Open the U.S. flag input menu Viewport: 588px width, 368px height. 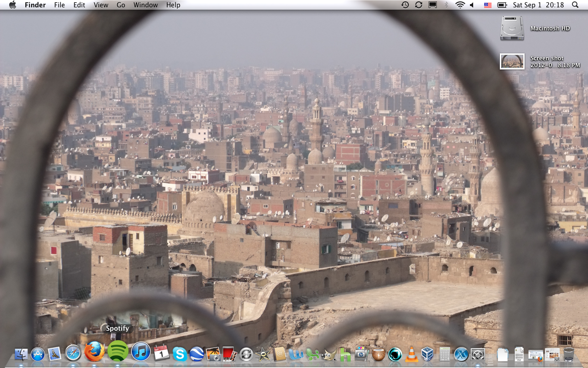(488, 5)
